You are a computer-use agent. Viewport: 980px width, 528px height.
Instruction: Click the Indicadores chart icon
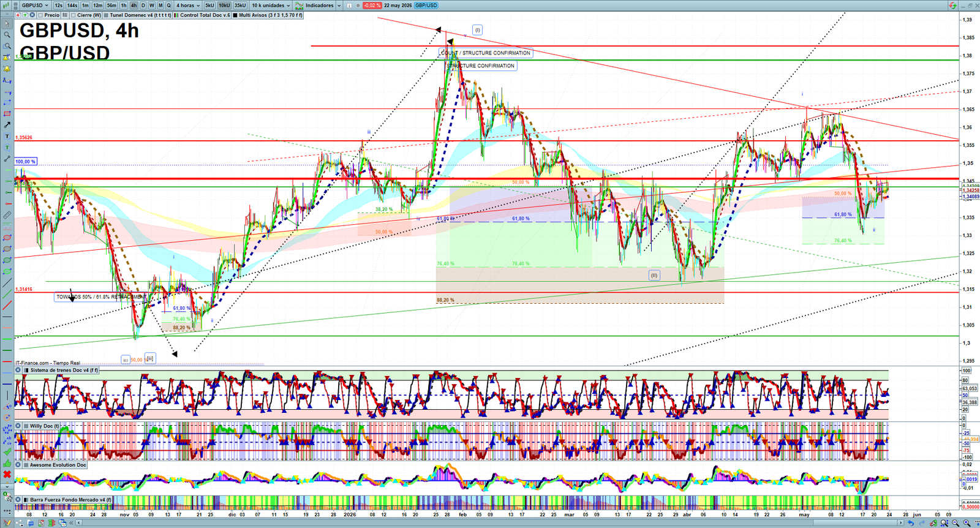[x=299, y=6]
